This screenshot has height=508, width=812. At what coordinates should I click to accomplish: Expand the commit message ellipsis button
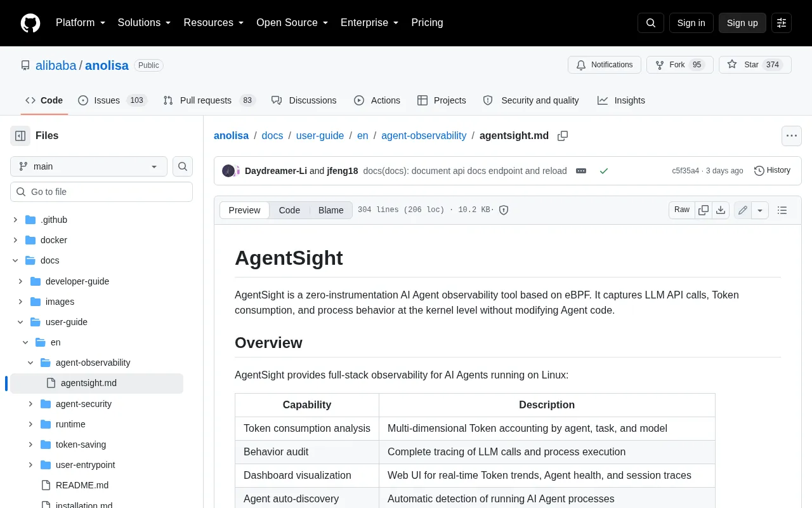point(581,171)
